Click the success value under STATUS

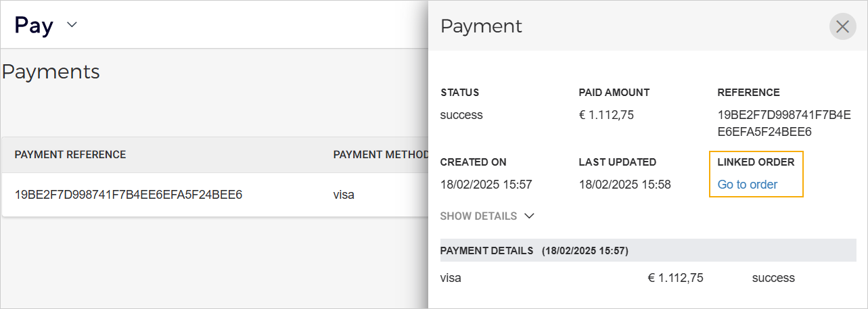click(x=461, y=115)
